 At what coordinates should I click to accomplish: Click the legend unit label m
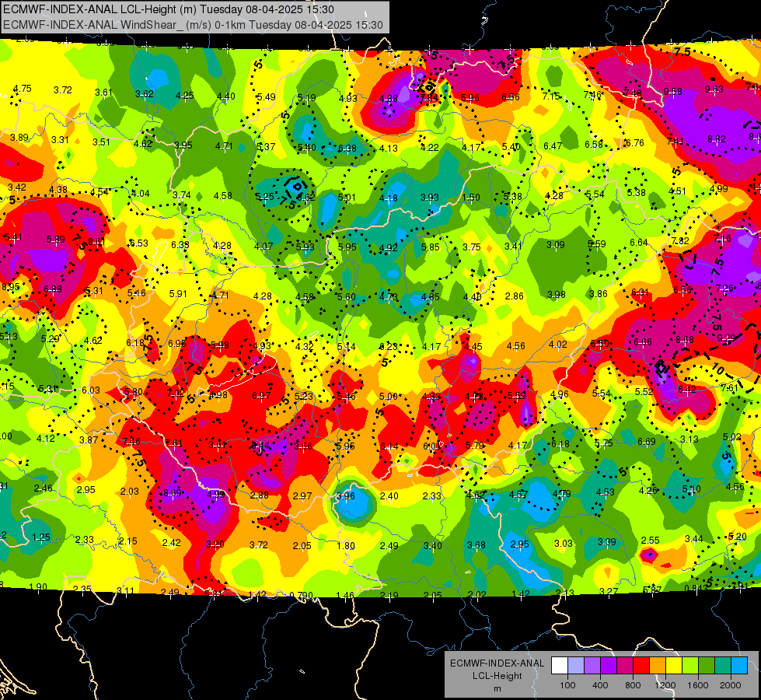(x=497, y=688)
